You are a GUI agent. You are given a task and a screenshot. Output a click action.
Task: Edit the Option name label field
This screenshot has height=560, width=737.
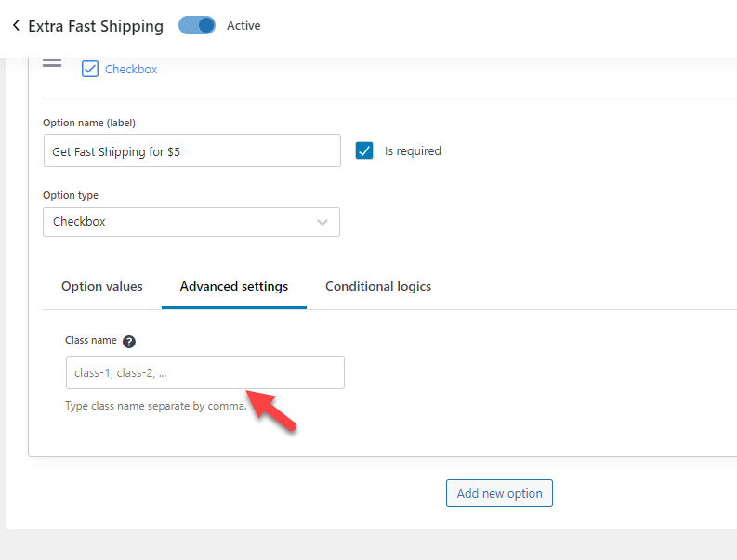[192, 150]
